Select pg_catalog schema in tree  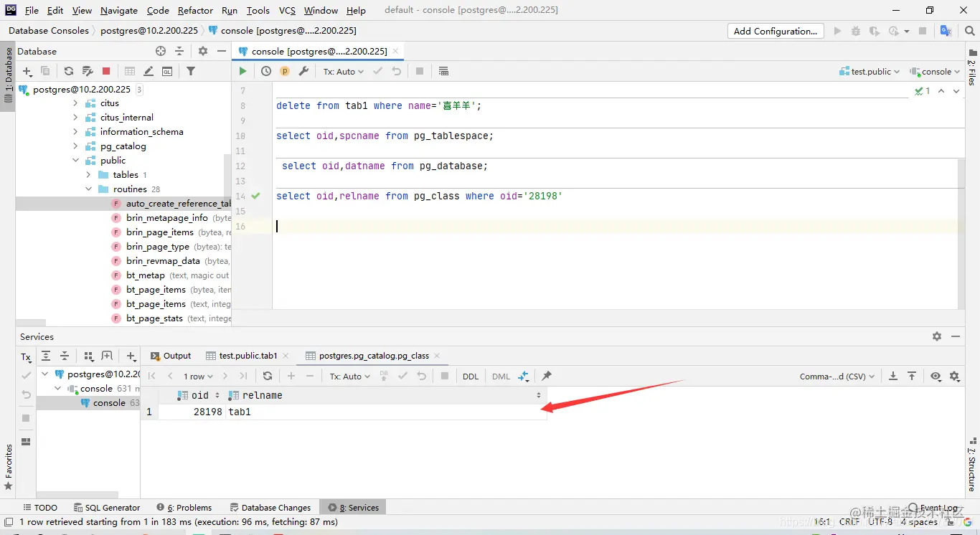point(123,146)
